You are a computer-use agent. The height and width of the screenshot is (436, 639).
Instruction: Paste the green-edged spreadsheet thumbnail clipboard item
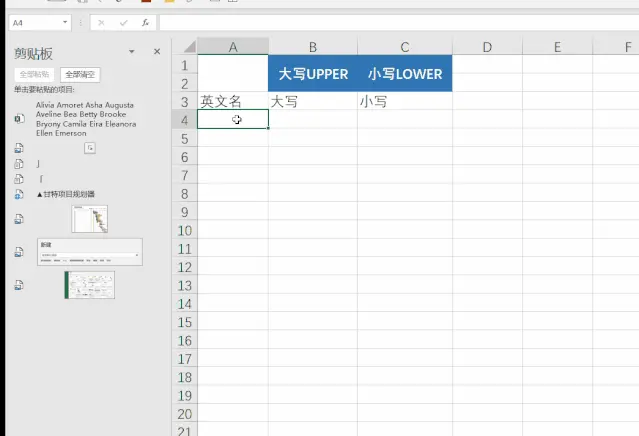(90, 285)
